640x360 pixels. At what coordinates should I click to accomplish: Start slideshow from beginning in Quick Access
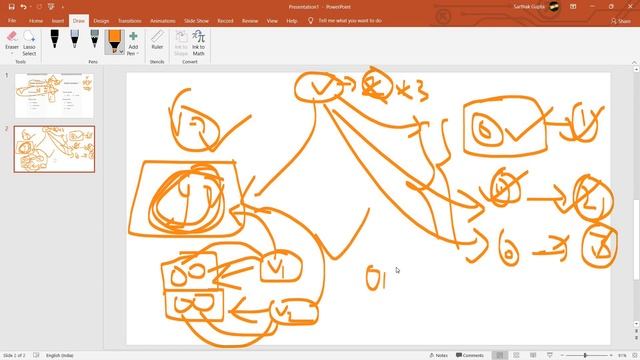51,7
